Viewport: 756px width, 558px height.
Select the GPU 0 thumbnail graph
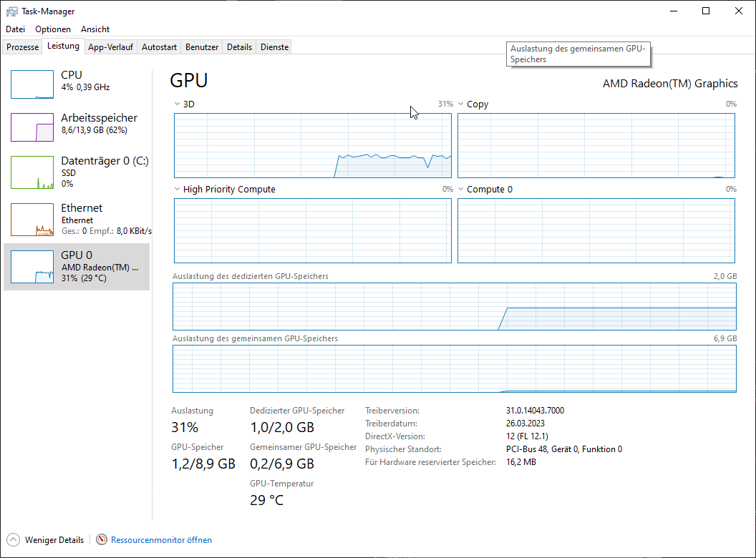(32, 267)
